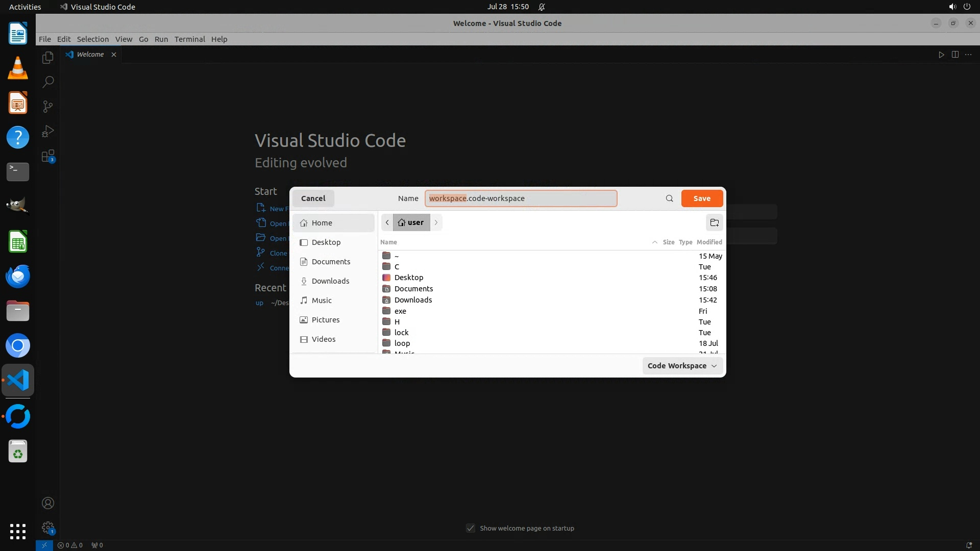Open Extensions view icon
Image resolution: width=980 pixels, height=551 pixels.
pyautogui.click(x=48, y=156)
